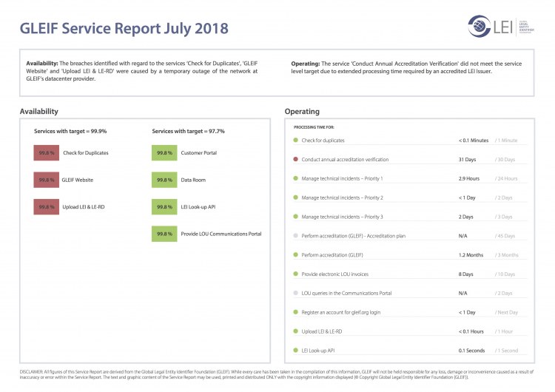
Task: Click the grey dot beside LOU queries row
Action: pyautogui.click(x=295, y=292)
